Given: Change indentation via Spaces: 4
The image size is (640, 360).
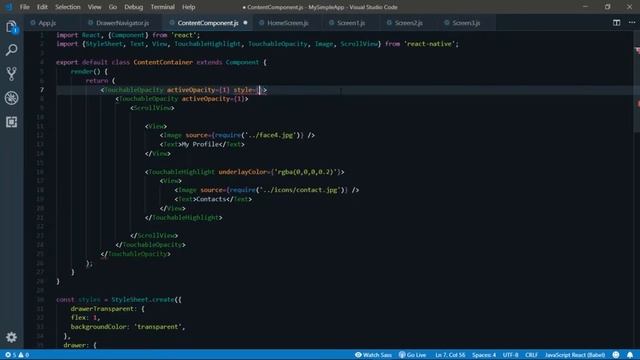Looking at the screenshot, I should pyautogui.click(x=484, y=355).
